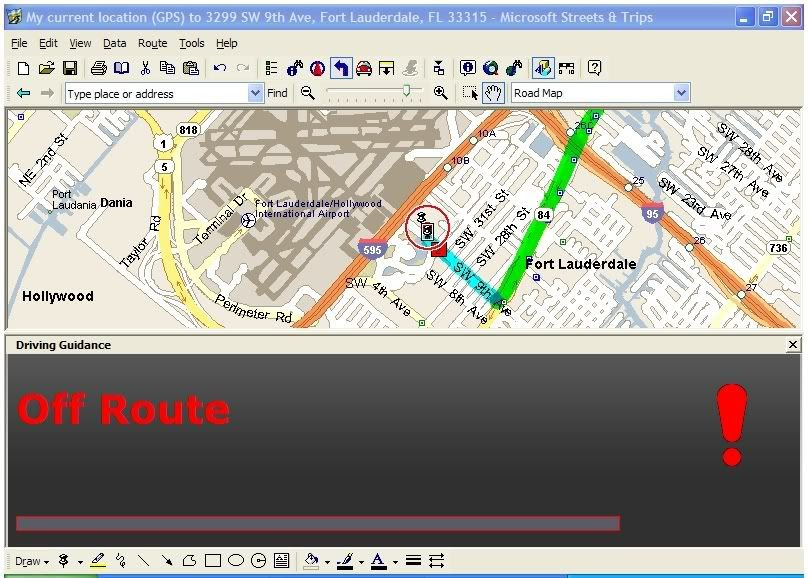
Task: Open the Edit menu
Action: point(48,43)
